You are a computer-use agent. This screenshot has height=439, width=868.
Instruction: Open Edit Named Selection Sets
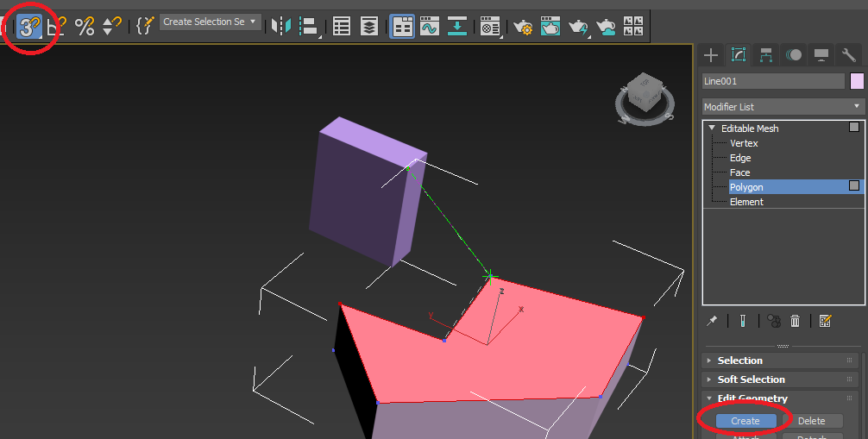(145, 26)
